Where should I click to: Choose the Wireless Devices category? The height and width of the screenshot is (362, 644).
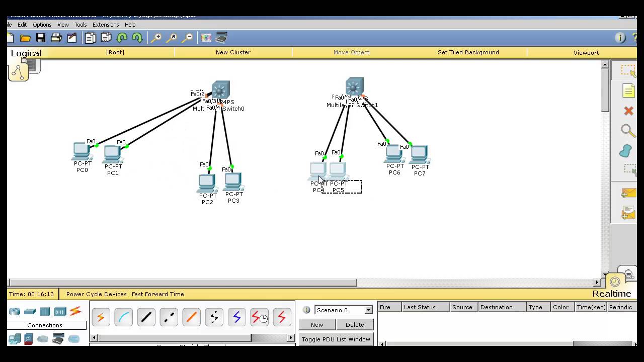click(x=60, y=312)
